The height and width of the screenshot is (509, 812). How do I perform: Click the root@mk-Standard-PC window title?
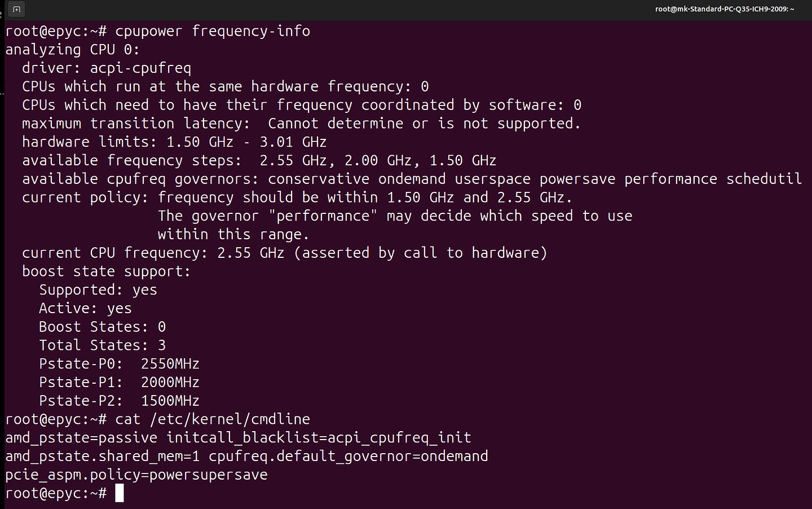(724, 9)
